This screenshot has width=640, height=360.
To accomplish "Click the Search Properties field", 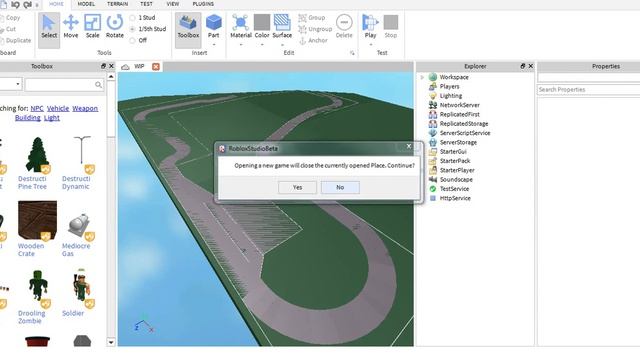I will [589, 89].
